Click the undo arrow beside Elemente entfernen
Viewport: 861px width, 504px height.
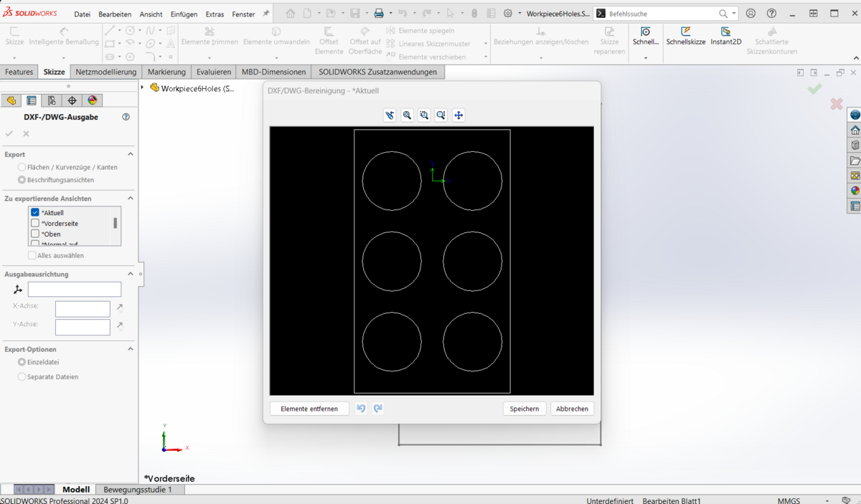pyautogui.click(x=361, y=409)
